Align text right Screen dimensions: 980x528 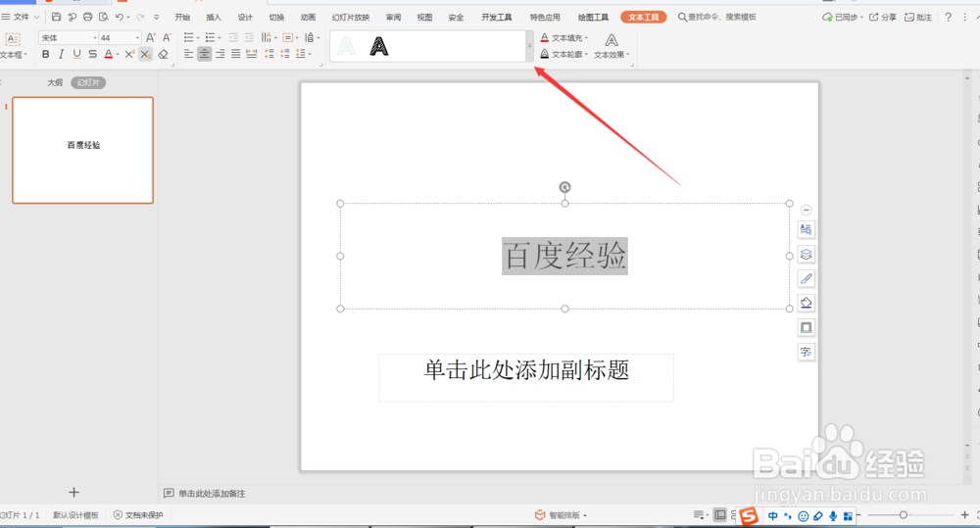[x=220, y=54]
